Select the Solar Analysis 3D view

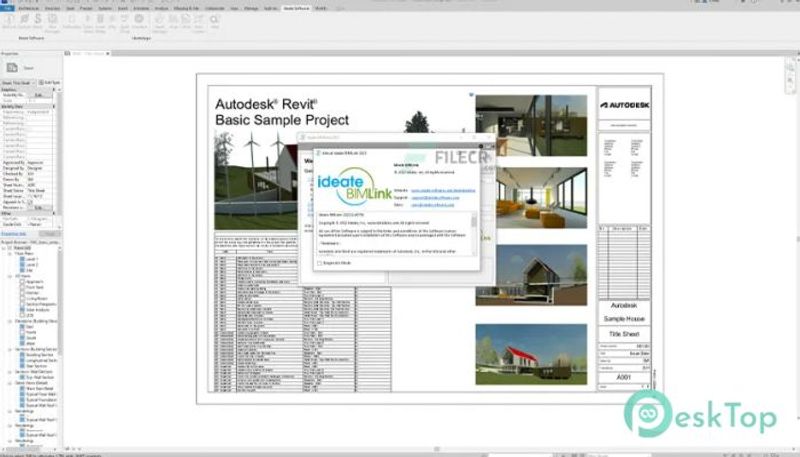38,310
